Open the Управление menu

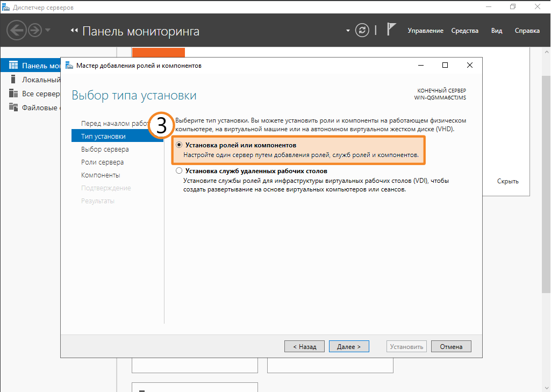pos(425,31)
